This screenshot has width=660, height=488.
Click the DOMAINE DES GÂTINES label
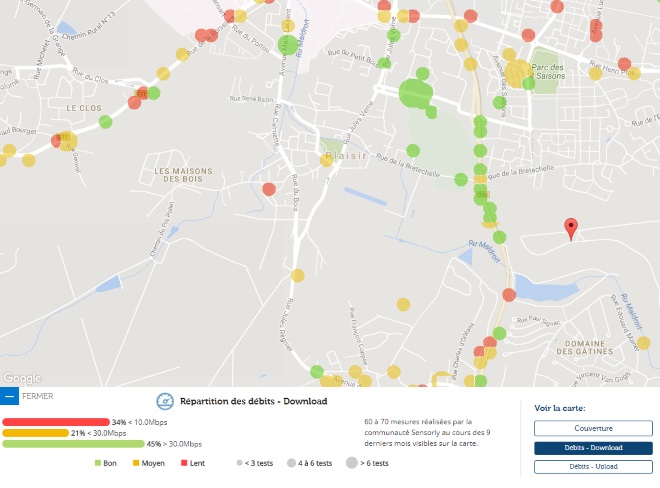(x=585, y=347)
